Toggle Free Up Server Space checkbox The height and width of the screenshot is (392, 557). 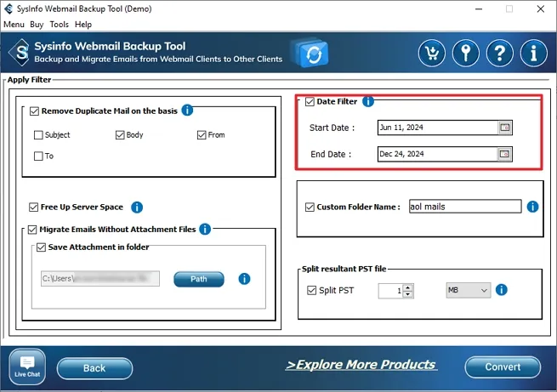[33, 207]
